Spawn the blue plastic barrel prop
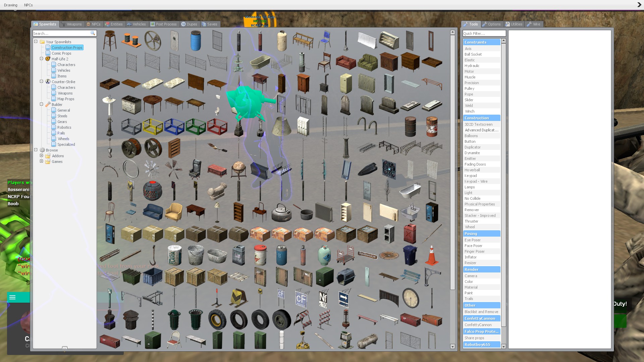 coord(196,41)
